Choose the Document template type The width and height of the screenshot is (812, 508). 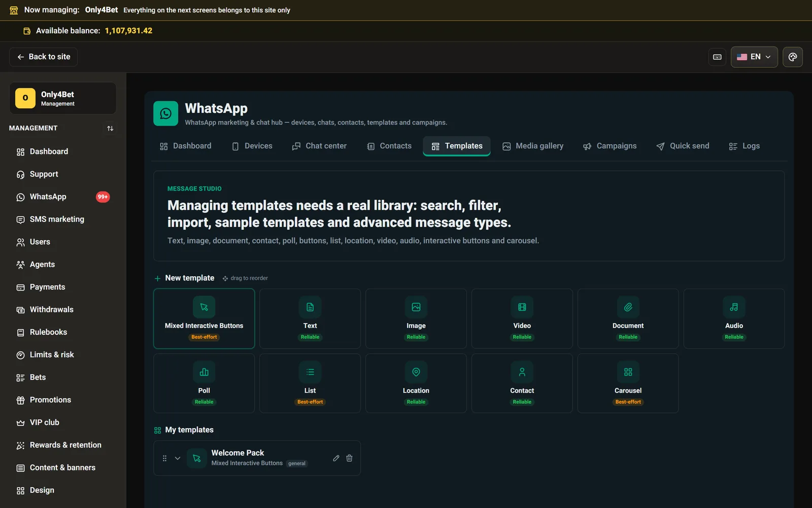coord(628,319)
